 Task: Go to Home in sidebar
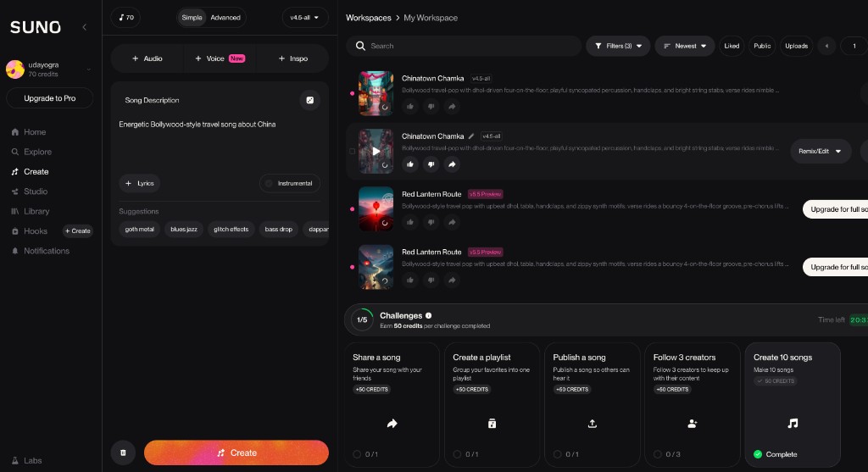coord(29,132)
